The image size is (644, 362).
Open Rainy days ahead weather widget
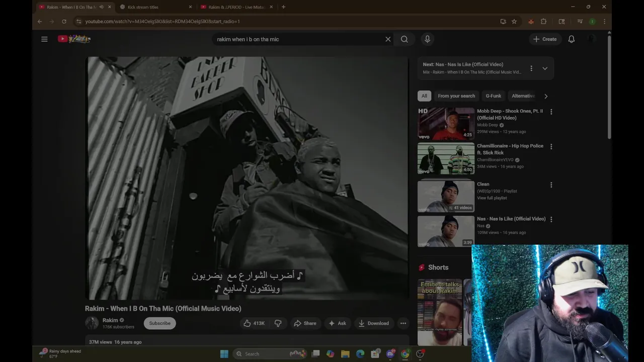61,353
